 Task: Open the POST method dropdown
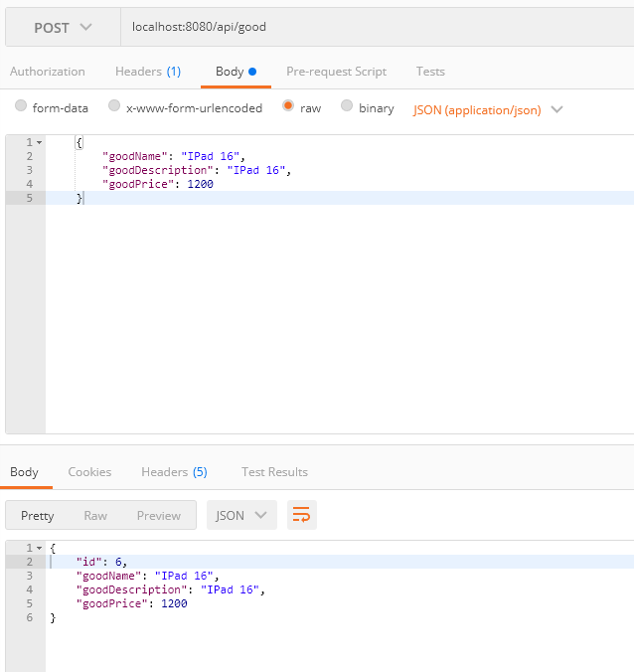point(63,28)
